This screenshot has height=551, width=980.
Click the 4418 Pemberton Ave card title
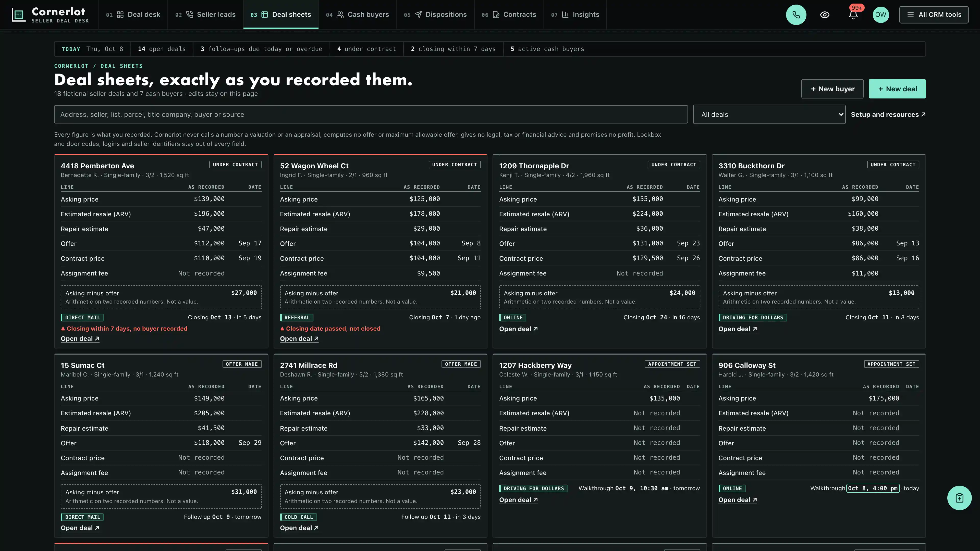click(x=97, y=166)
